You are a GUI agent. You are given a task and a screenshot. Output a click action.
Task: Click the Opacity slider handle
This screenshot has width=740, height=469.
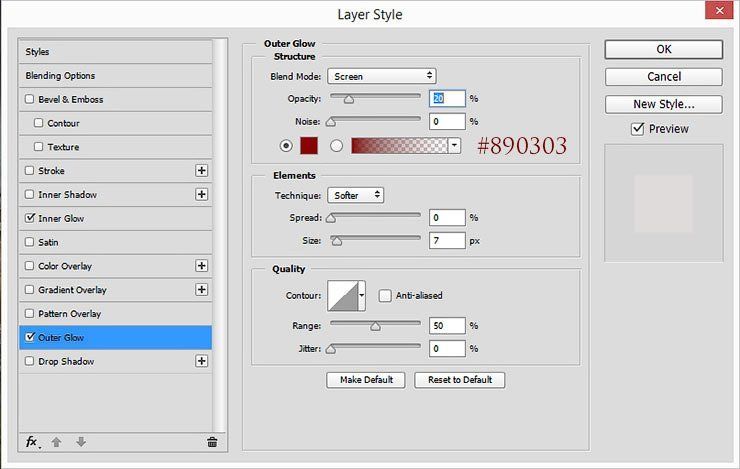tap(349, 100)
